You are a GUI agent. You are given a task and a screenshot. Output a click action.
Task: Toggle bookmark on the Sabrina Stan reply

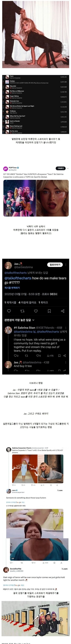click(59, 356)
